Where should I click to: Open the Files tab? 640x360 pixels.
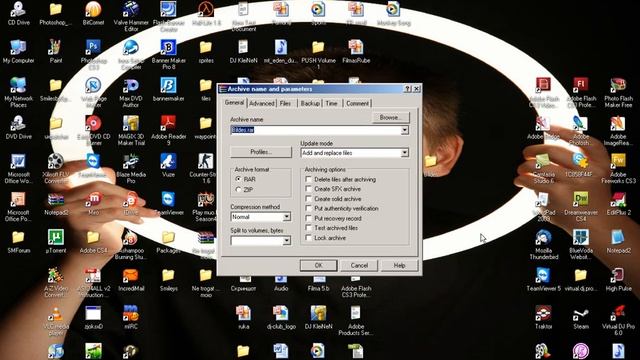(x=286, y=104)
